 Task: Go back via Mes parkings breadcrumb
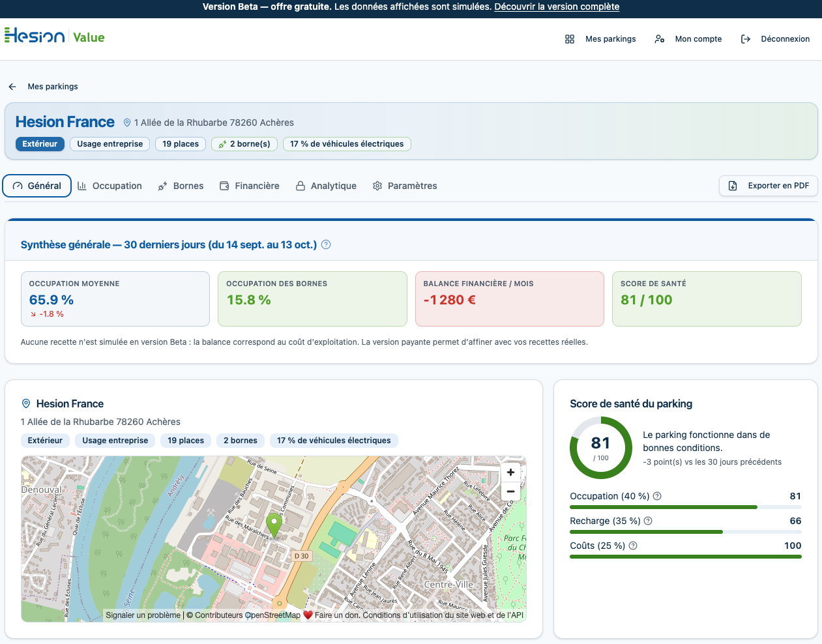tap(53, 87)
